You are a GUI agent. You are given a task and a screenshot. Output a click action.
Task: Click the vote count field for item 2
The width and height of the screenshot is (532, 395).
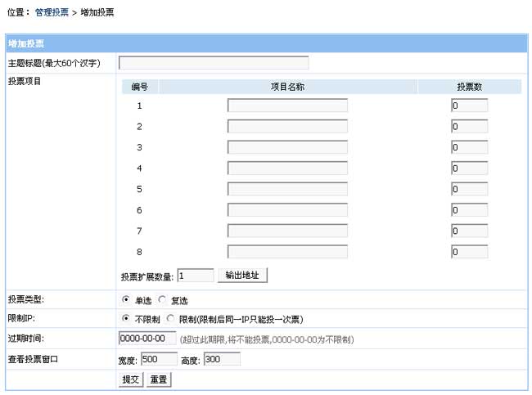pos(469,127)
